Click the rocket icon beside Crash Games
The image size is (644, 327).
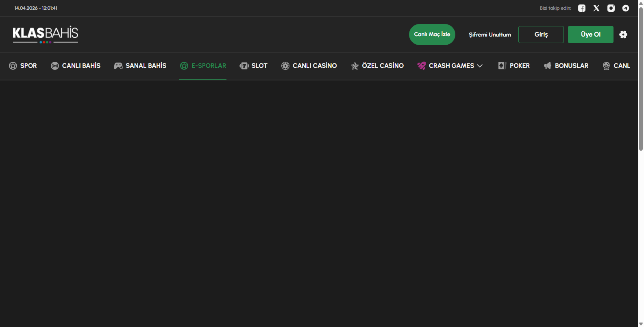(421, 66)
